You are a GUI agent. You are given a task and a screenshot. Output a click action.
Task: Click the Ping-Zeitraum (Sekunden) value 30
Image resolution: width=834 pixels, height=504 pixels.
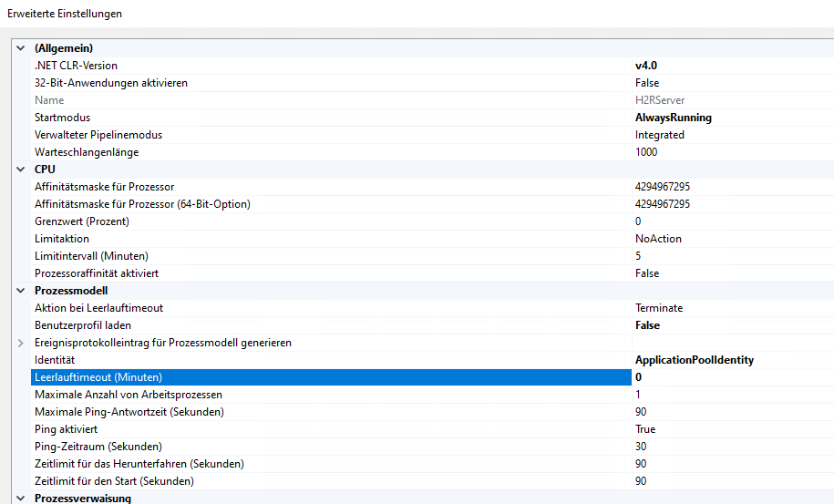tap(641, 447)
